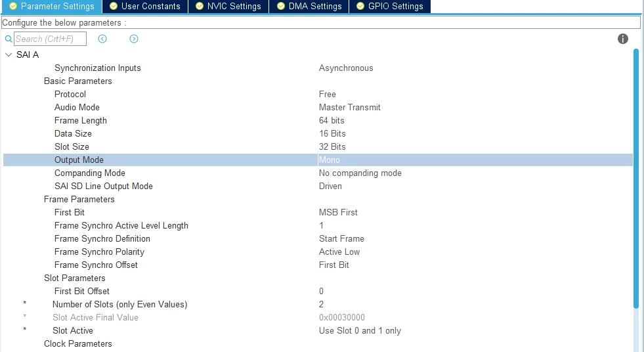The image size is (644, 352).
Task: Click the vertical scrollbar thumb
Action: [635, 179]
